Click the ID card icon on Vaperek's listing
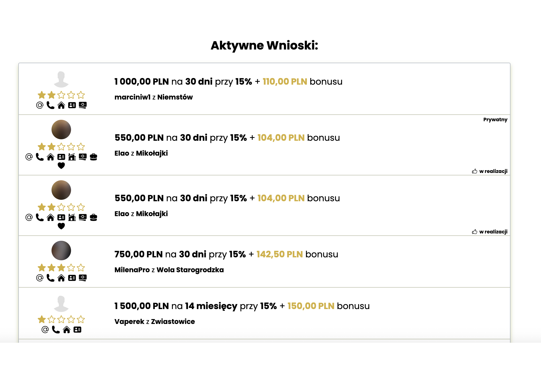 pos(77,329)
